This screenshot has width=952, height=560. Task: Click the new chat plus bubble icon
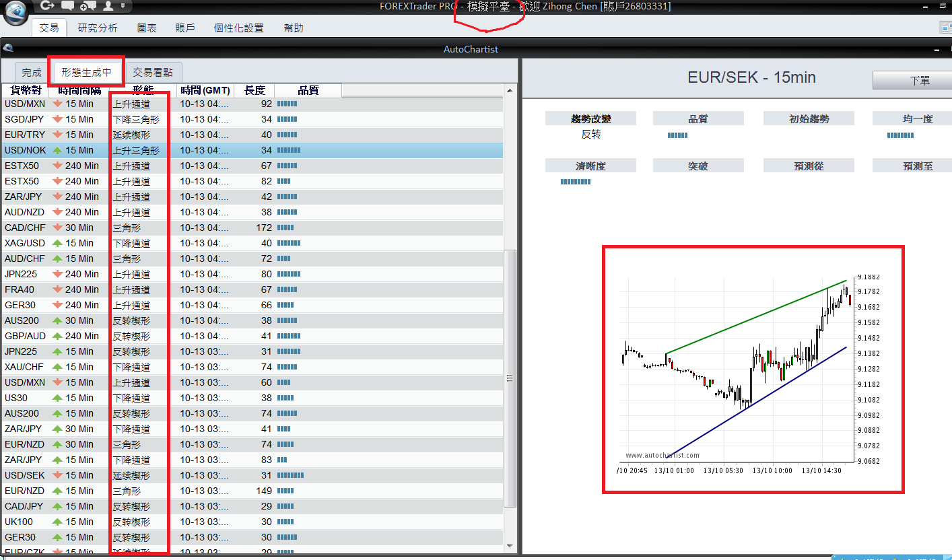click(x=88, y=6)
